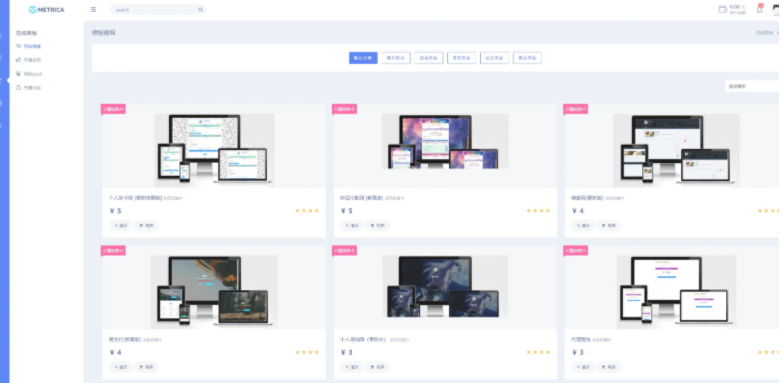Open the notification bell icon
The width and height of the screenshot is (782, 383).
click(x=759, y=9)
